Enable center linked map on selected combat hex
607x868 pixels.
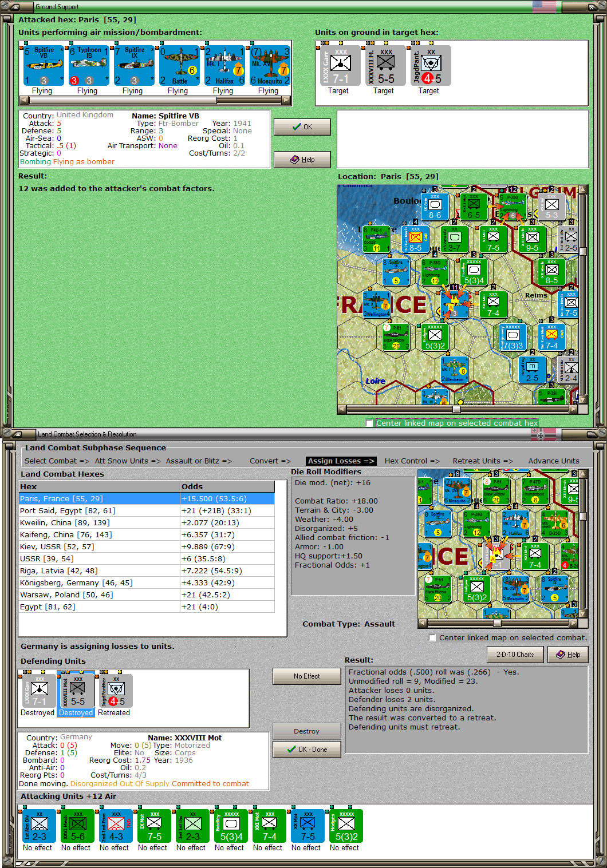tap(369, 423)
